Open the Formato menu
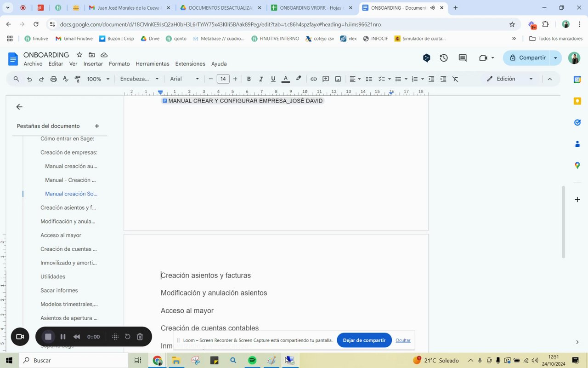Screen dimensions: 588x368 pyautogui.click(x=119, y=64)
